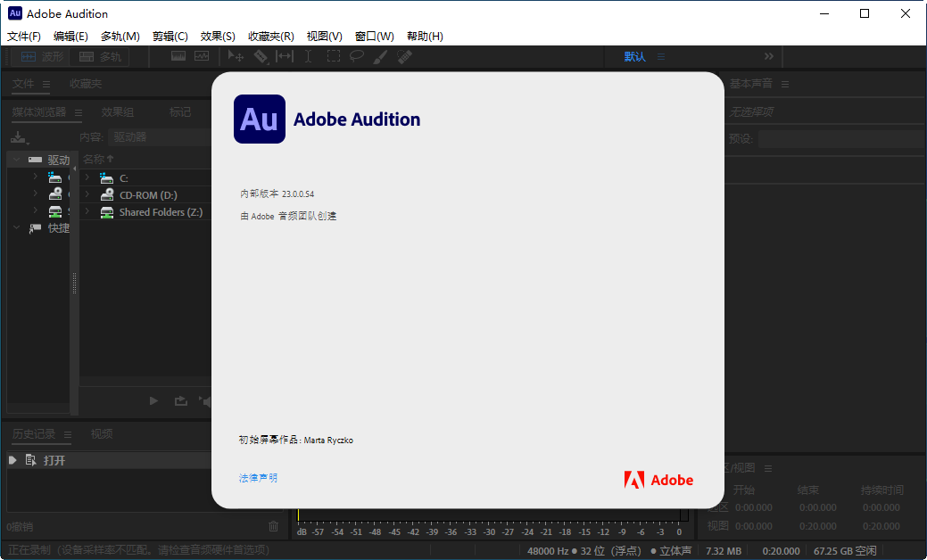Click the import file icon in Media Browser
927x560 pixels.
[x=19, y=136]
